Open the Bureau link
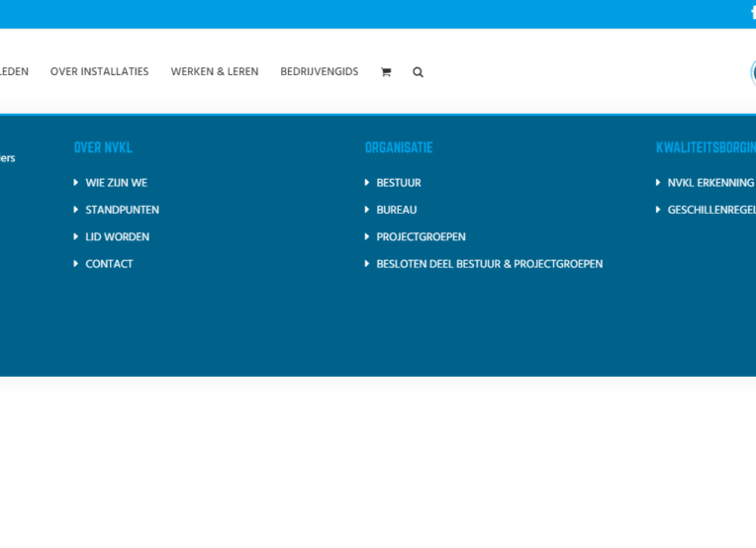Screen dimensions: 756x548 [x=396, y=210]
